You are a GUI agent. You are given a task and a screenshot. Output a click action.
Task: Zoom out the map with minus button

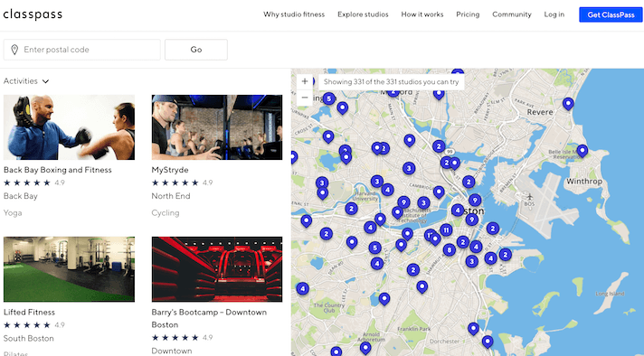(x=304, y=98)
